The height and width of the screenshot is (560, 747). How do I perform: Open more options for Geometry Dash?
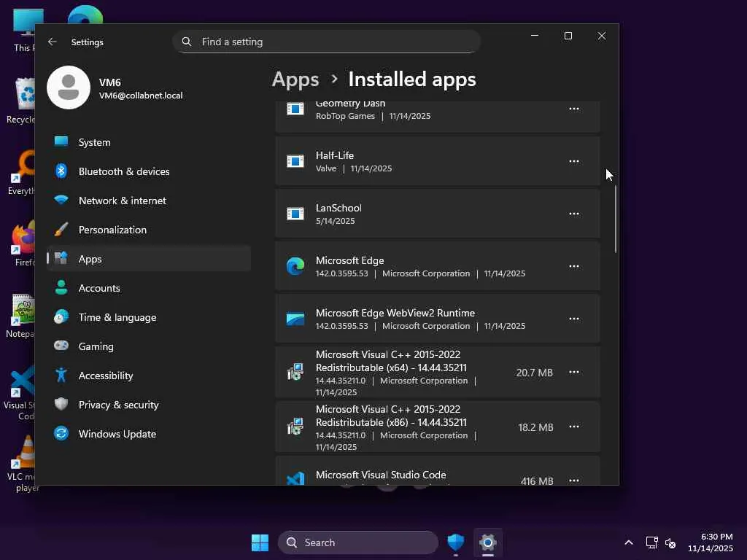(x=574, y=109)
